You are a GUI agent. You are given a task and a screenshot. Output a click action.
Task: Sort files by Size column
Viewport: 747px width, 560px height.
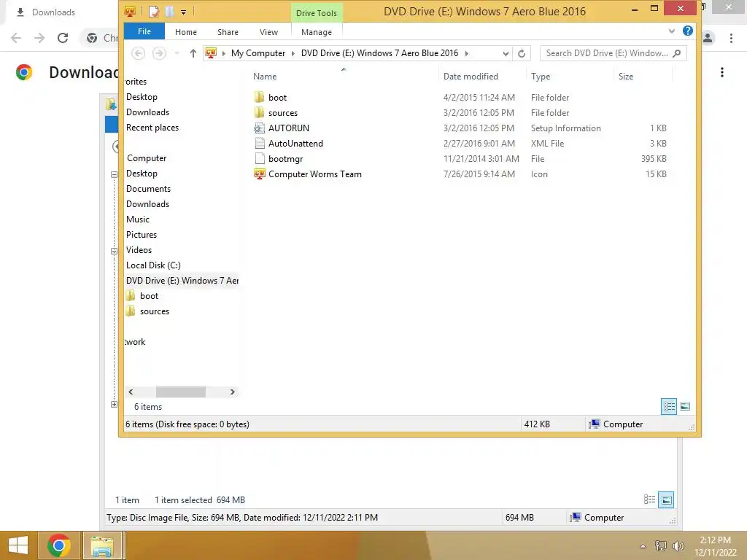625,76
